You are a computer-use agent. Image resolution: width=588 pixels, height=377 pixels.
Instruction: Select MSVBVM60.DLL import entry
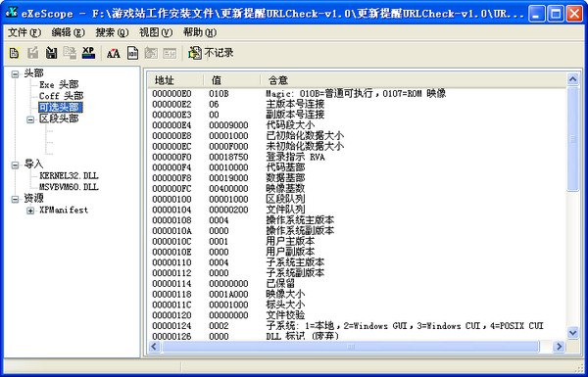[x=69, y=187]
